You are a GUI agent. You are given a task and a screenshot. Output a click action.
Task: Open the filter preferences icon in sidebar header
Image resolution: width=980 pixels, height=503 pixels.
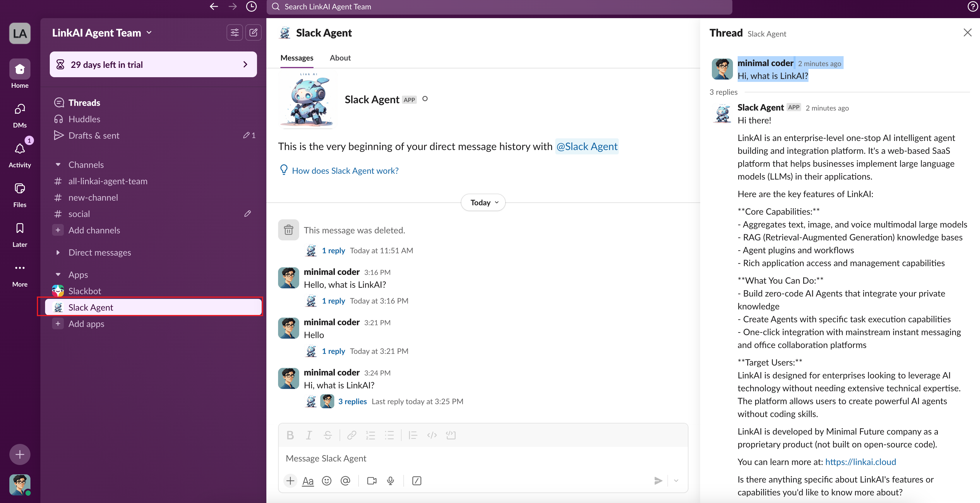coord(235,33)
